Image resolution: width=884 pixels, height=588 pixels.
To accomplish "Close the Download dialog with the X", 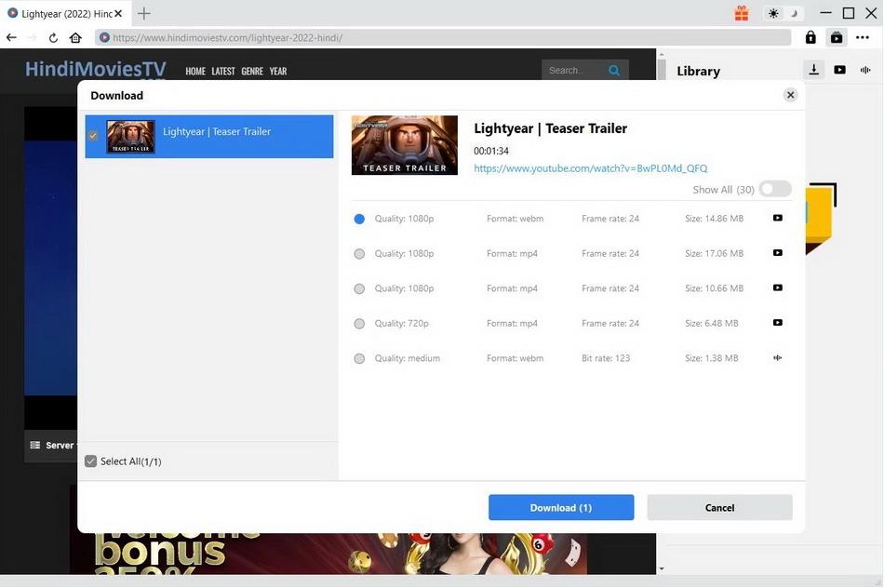I will coord(790,95).
